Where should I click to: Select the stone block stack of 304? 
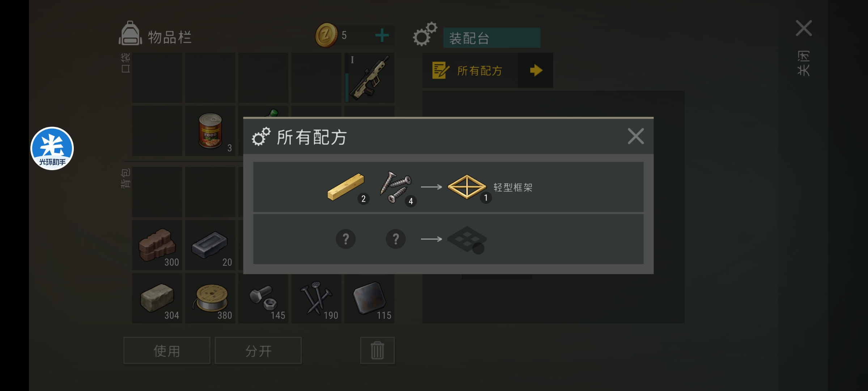(x=157, y=298)
